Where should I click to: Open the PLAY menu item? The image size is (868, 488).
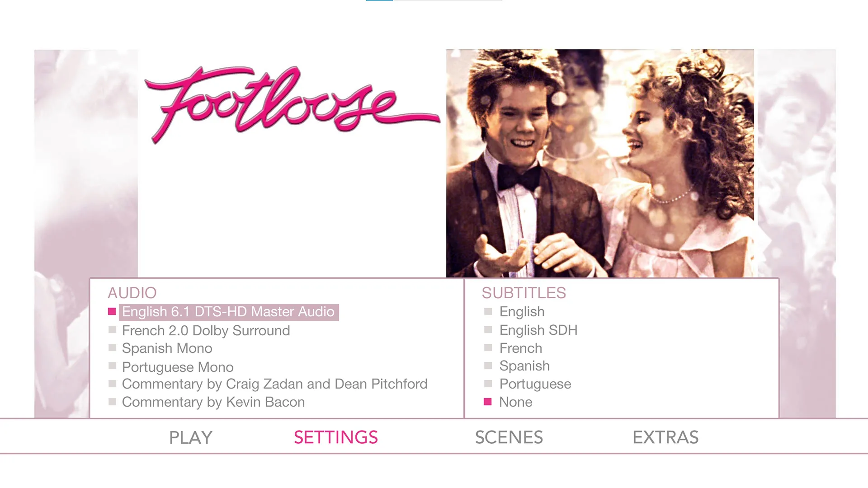(x=190, y=437)
